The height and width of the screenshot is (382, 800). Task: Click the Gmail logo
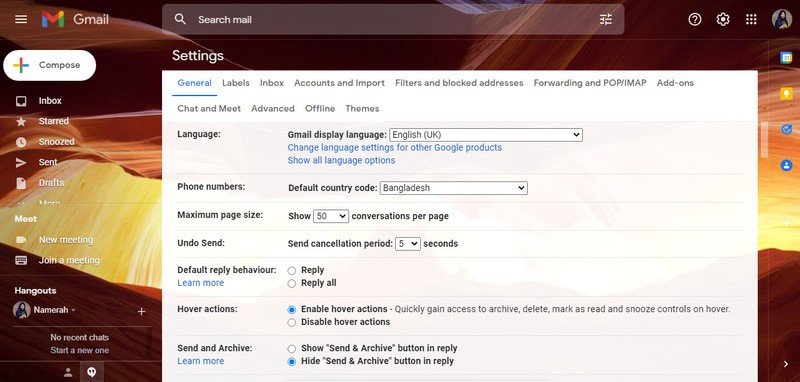[76, 19]
